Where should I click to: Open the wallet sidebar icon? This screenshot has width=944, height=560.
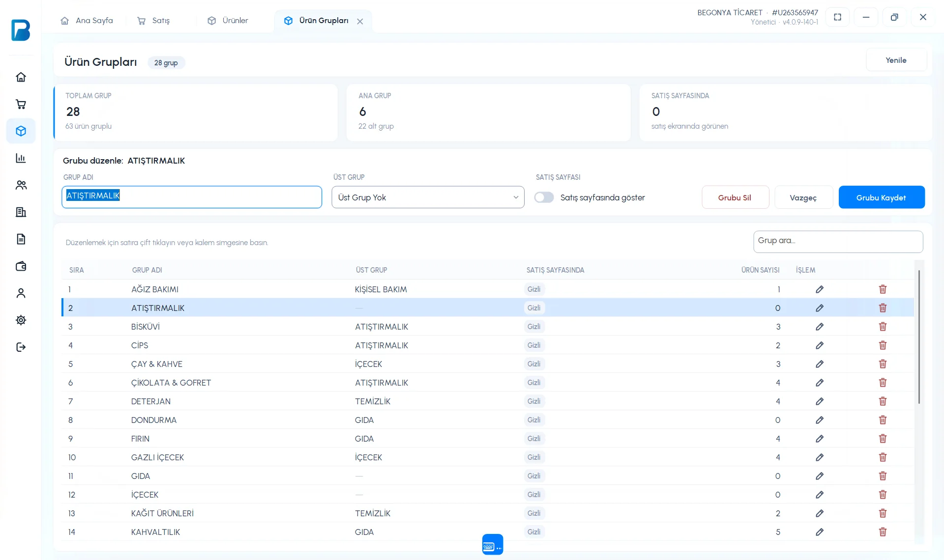[x=21, y=266]
